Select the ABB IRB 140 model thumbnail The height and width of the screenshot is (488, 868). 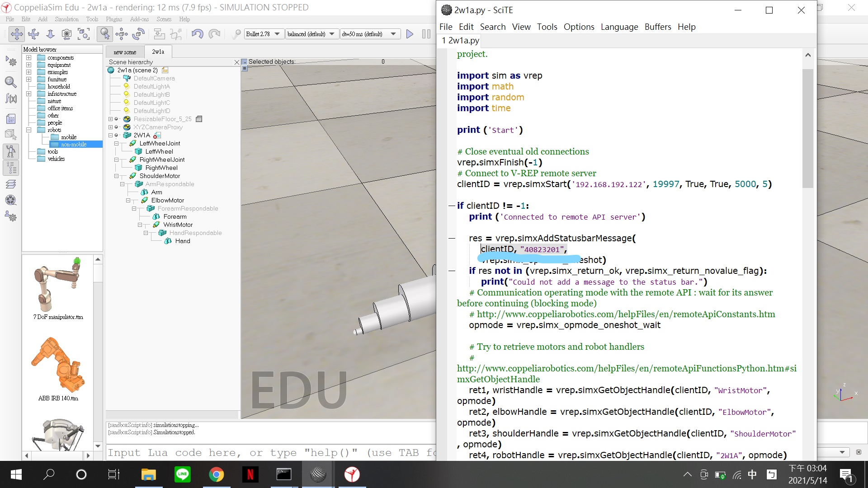pos(58,365)
